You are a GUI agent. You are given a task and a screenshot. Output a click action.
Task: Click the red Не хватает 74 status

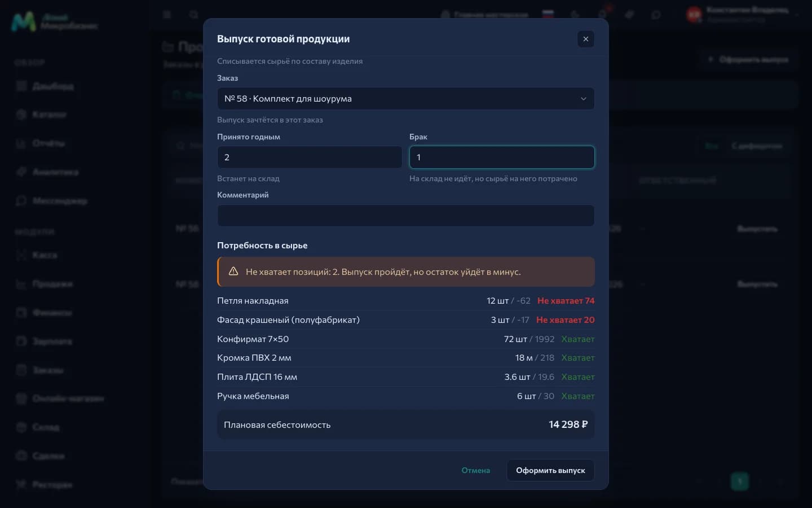pos(566,301)
